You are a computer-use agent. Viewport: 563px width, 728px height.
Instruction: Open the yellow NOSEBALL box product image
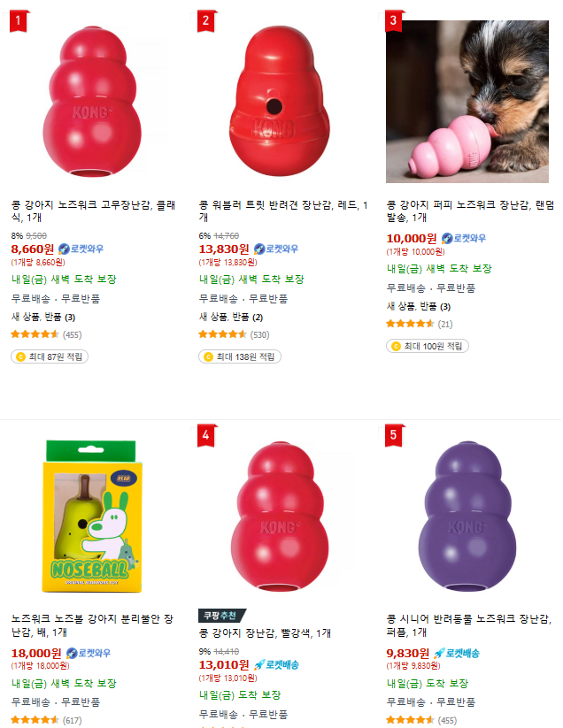coord(92,516)
